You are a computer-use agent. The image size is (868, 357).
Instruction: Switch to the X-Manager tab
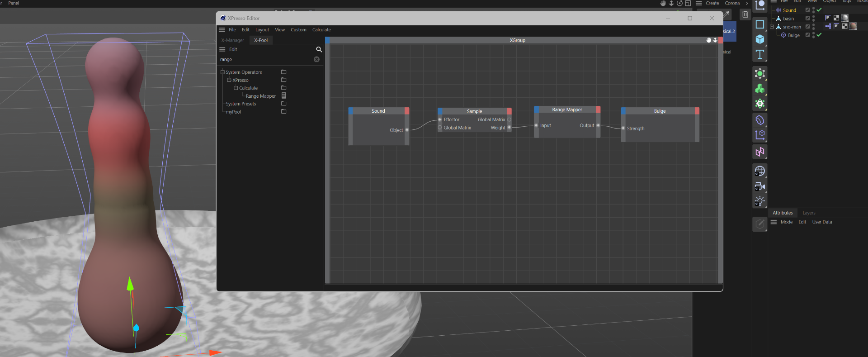click(x=232, y=40)
